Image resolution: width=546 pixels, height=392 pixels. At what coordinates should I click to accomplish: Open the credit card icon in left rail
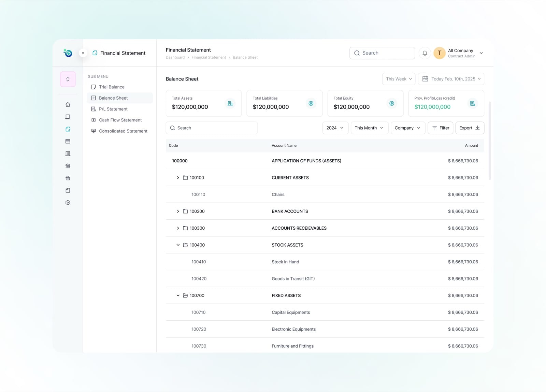click(68, 141)
